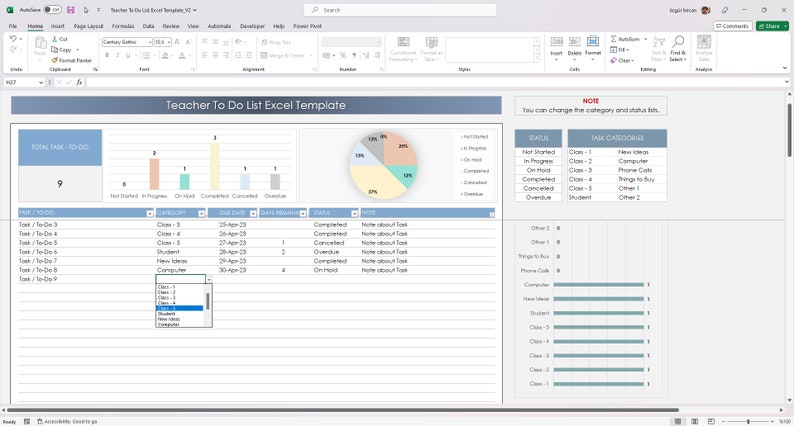794x426 pixels.
Task: Click the Overdue status in the To-Do 6 row
Action: (326, 252)
